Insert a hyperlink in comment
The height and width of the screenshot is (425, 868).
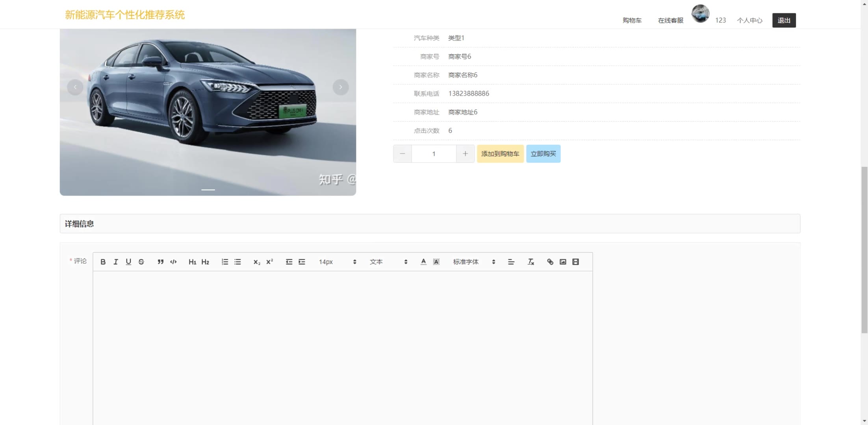550,262
